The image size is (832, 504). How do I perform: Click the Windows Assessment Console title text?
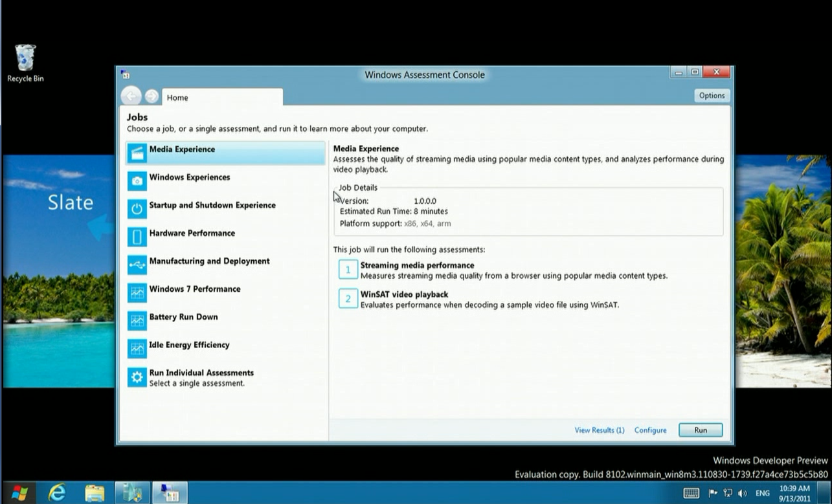click(425, 75)
